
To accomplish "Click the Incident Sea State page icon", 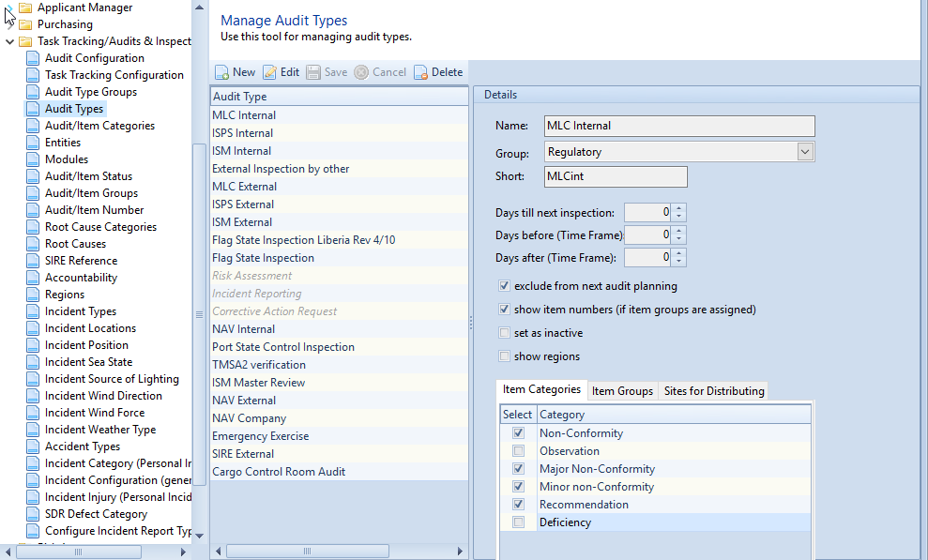I will [33, 362].
